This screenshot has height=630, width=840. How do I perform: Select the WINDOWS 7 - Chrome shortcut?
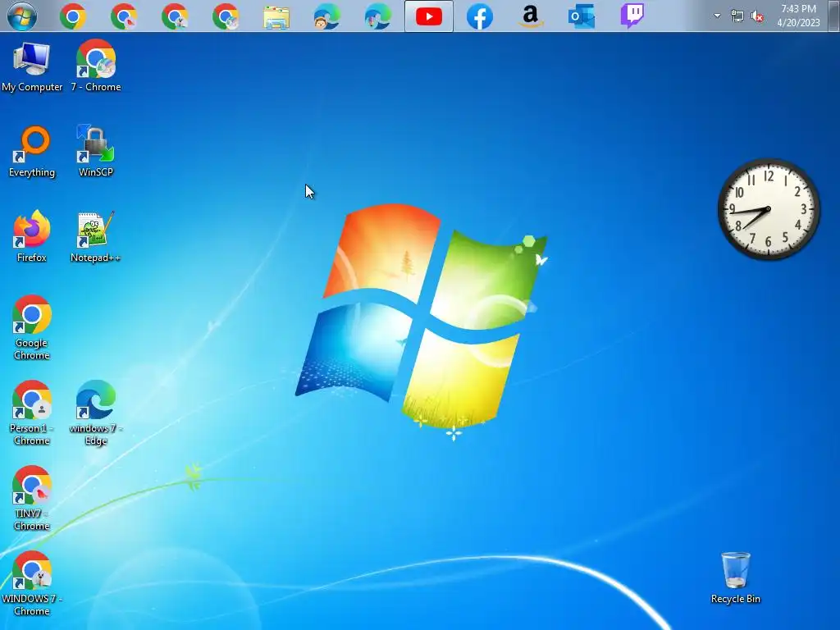[x=32, y=583]
